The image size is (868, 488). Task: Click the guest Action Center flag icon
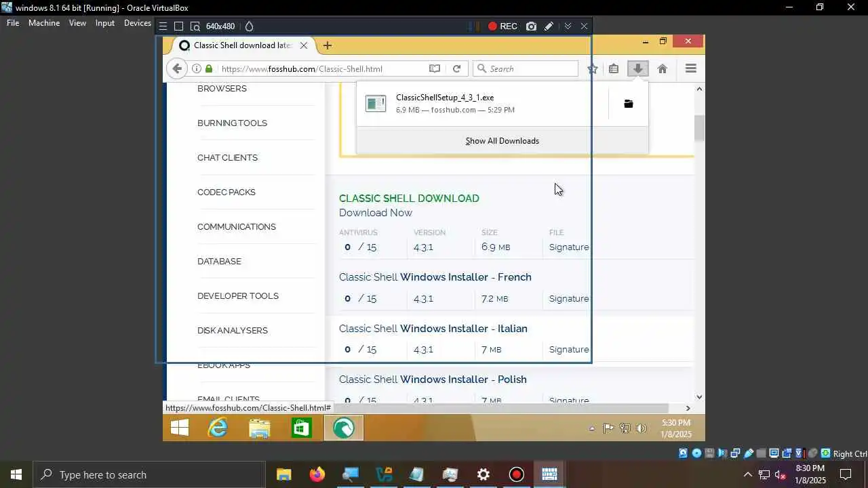click(x=608, y=428)
